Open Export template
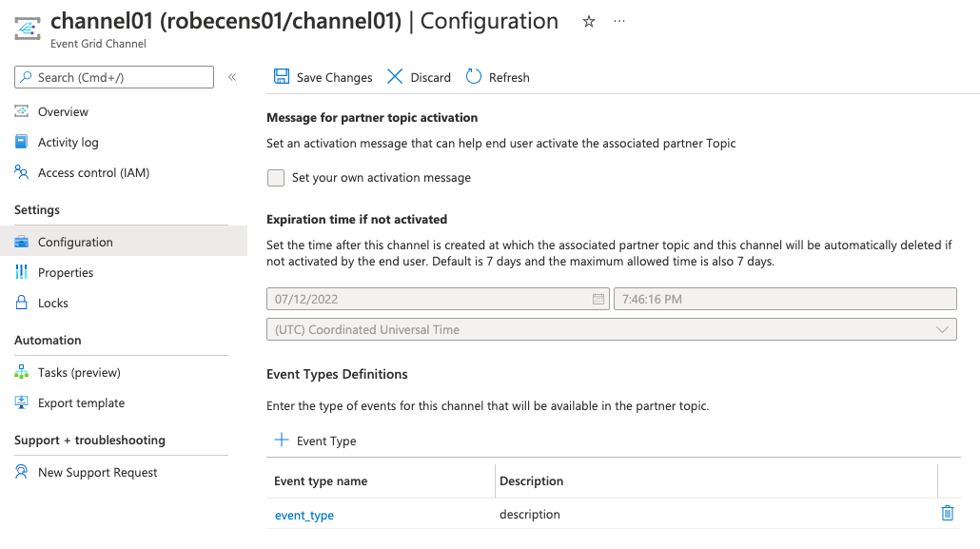 (x=81, y=402)
